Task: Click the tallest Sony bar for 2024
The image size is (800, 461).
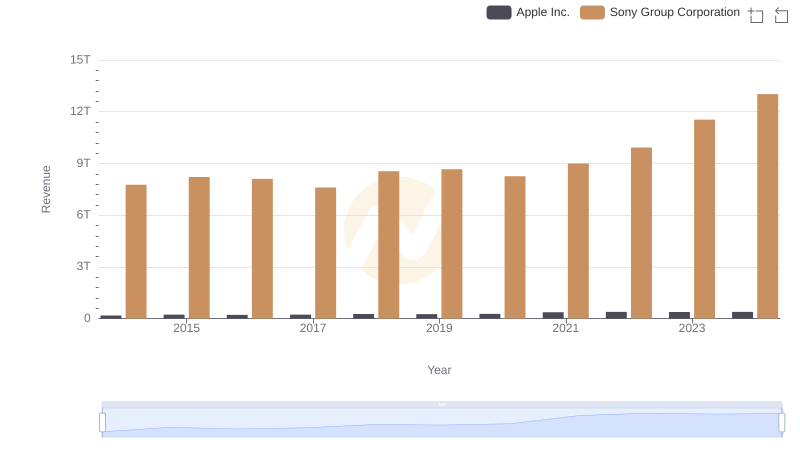Action: pos(767,206)
